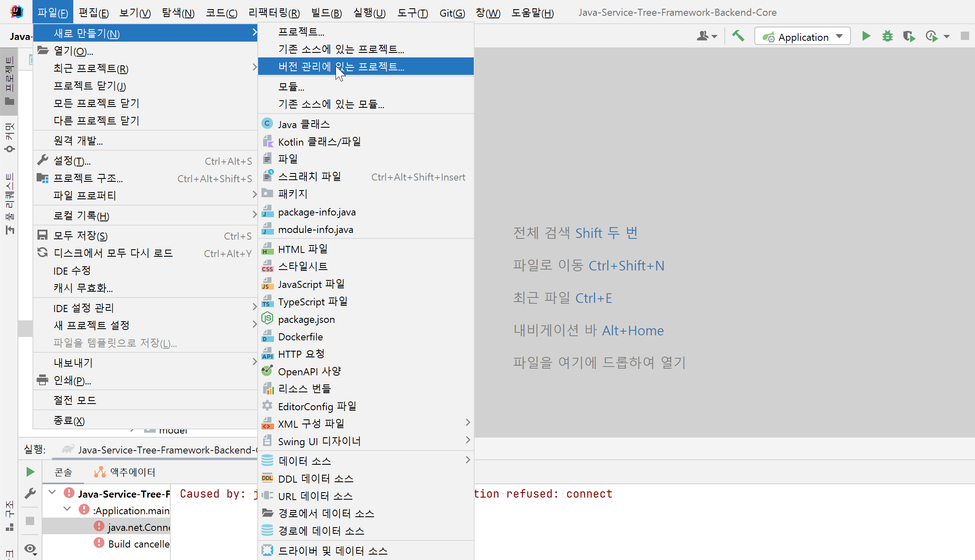
Task: Create a new HTML file
Action: tap(366, 249)
